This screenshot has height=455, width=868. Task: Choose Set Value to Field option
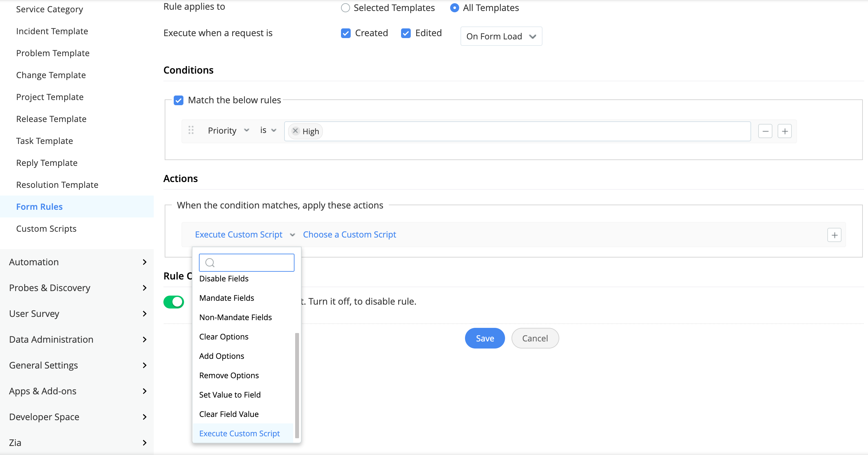(x=230, y=395)
